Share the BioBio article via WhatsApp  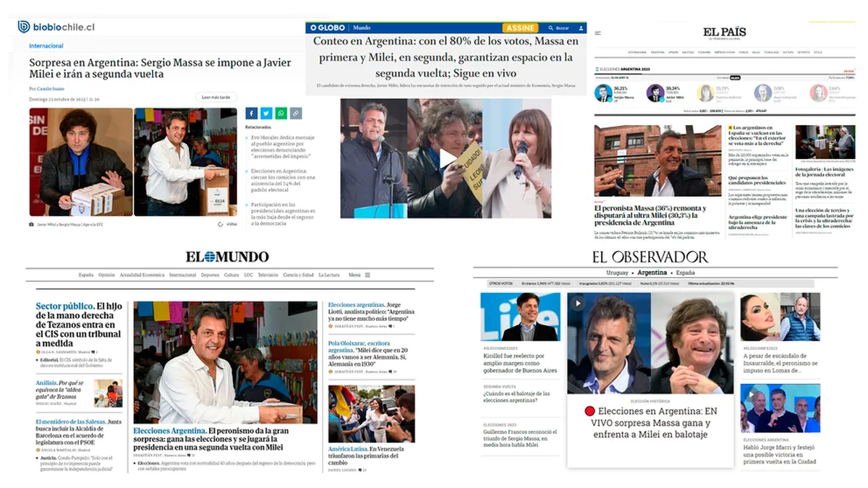point(281,114)
